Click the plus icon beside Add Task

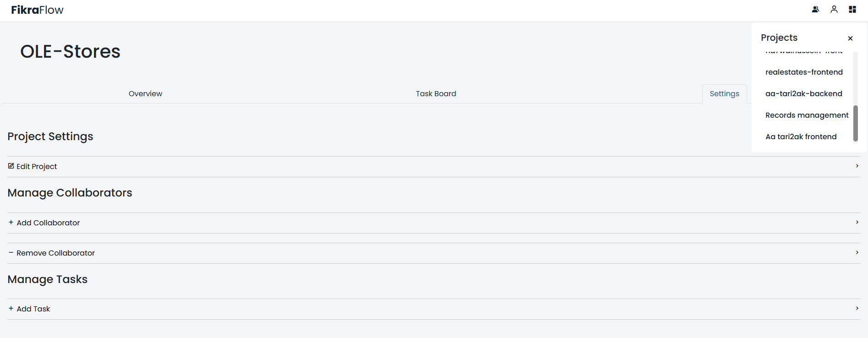11,308
